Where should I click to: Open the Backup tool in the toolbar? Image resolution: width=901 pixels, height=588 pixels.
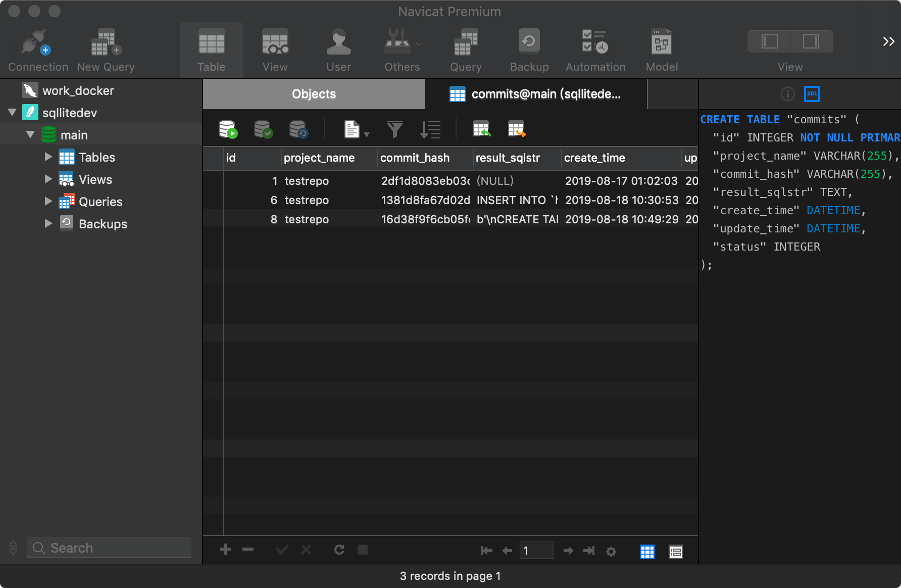528,48
